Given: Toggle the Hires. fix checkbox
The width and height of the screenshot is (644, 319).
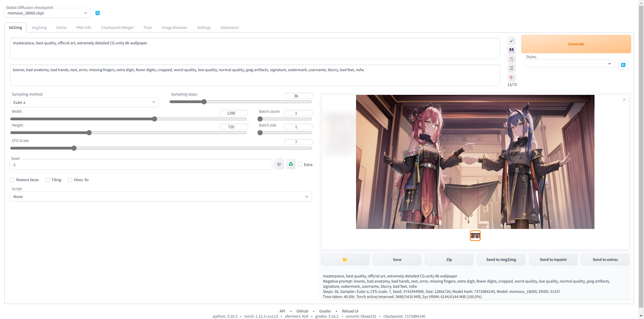Looking at the screenshot, I should (x=70, y=180).
